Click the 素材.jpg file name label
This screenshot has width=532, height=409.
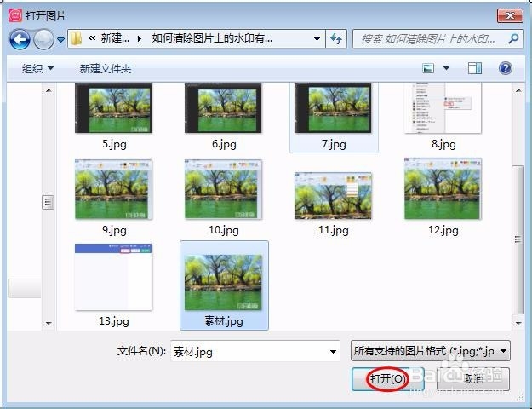(x=224, y=320)
